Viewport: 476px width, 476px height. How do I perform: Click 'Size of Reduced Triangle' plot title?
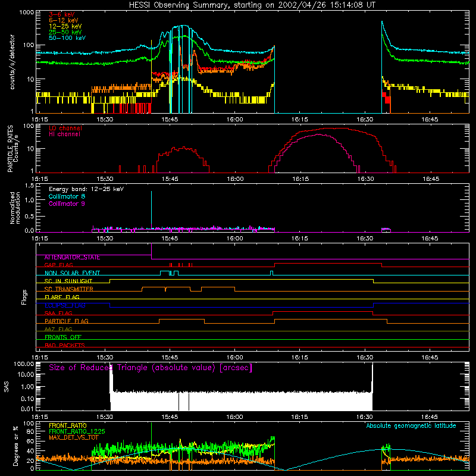tap(151, 368)
